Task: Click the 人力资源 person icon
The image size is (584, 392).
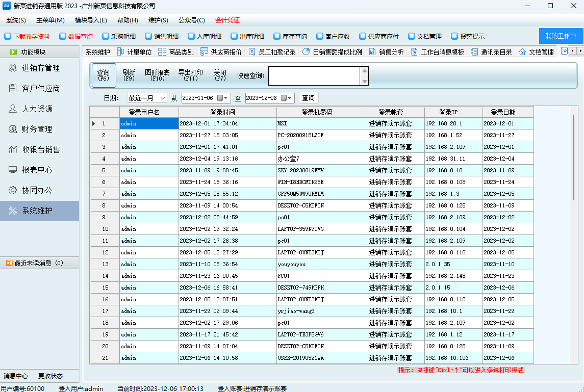Action: click(13, 109)
